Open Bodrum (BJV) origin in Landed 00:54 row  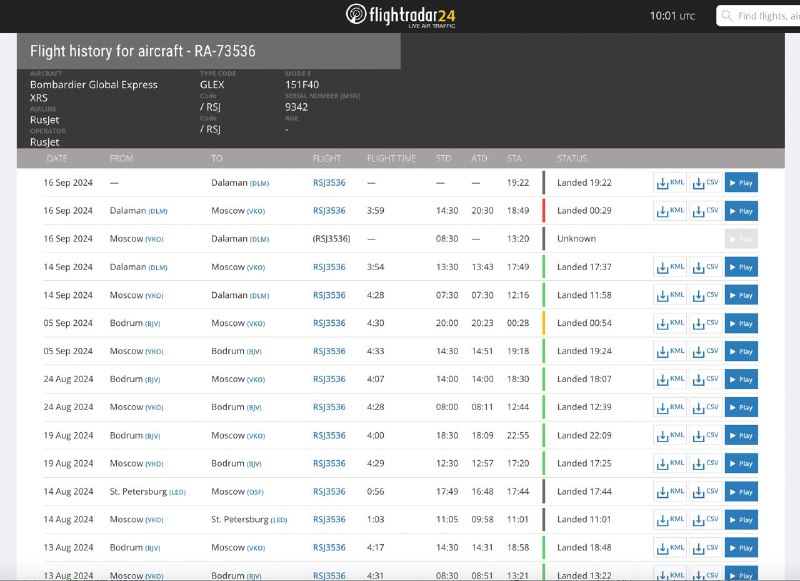(x=135, y=323)
